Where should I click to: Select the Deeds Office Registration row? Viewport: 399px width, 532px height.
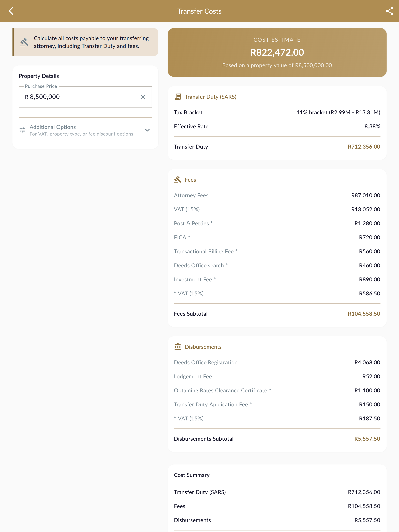pyautogui.click(x=277, y=362)
